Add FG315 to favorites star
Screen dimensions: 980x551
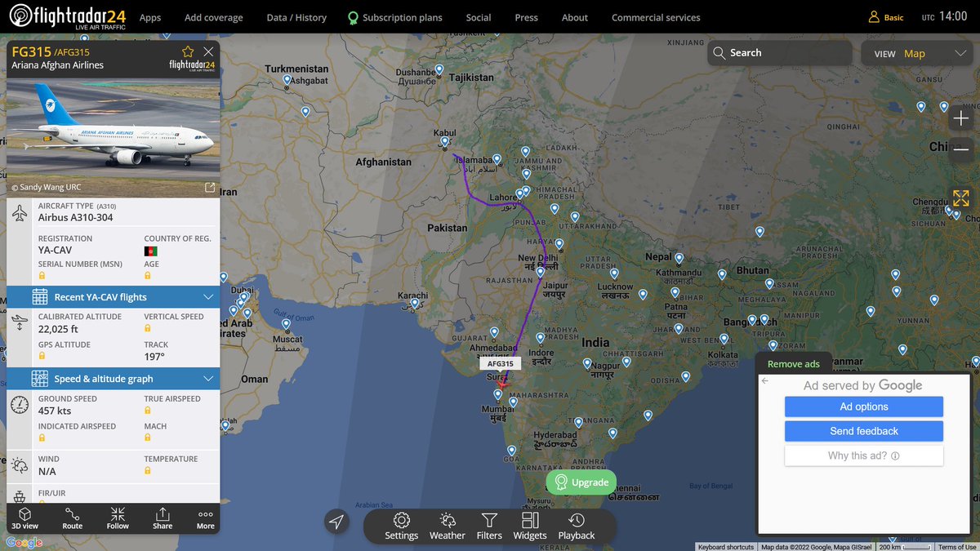[188, 51]
